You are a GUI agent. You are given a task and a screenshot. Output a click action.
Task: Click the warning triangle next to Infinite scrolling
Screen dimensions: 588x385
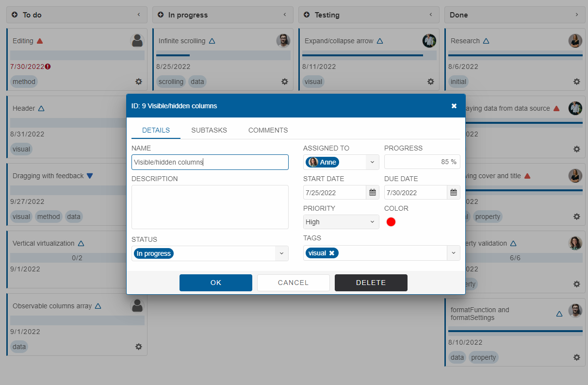pos(212,41)
